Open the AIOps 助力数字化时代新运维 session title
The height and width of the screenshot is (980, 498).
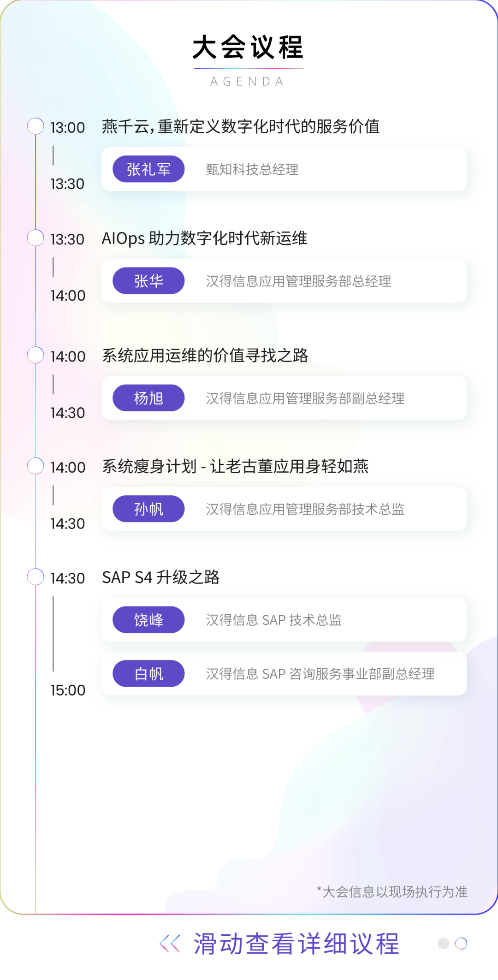tap(204, 238)
